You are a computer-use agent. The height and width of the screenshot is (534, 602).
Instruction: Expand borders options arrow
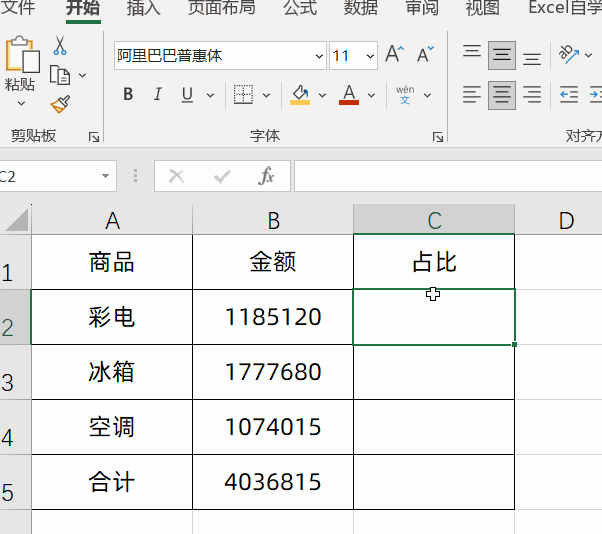pyautogui.click(x=266, y=95)
